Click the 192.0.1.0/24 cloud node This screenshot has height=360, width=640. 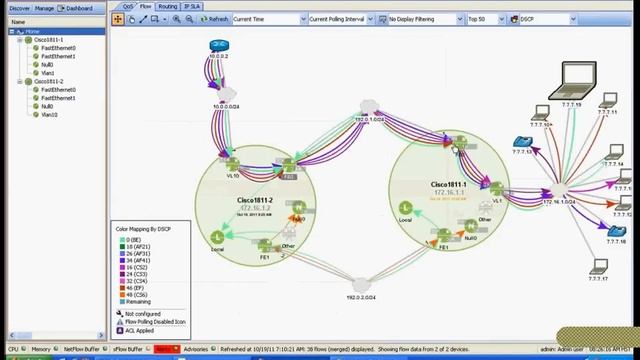point(369,107)
